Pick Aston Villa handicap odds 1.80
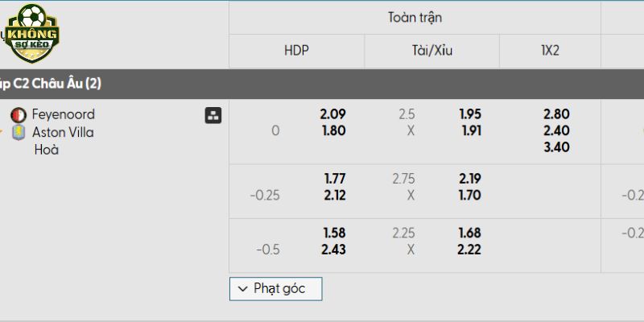The image size is (644, 322). tap(332, 130)
